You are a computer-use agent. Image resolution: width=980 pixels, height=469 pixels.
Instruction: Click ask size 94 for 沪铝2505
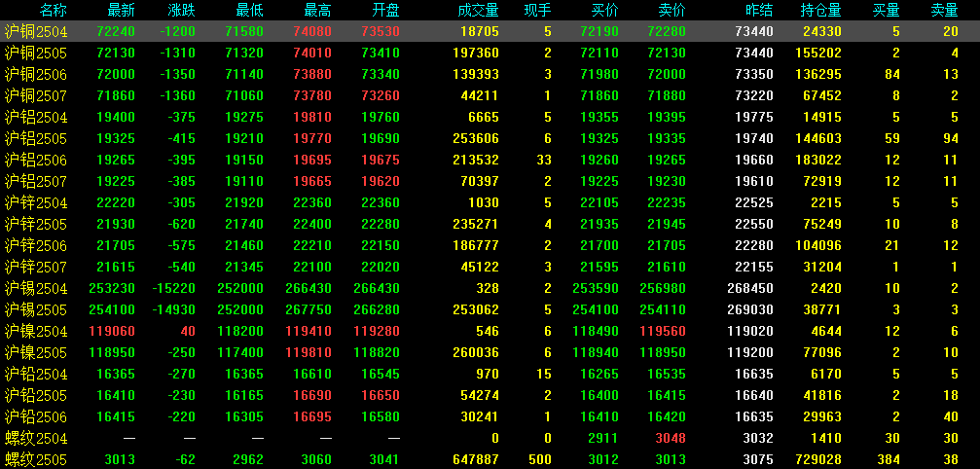click(x=951, y=138)
